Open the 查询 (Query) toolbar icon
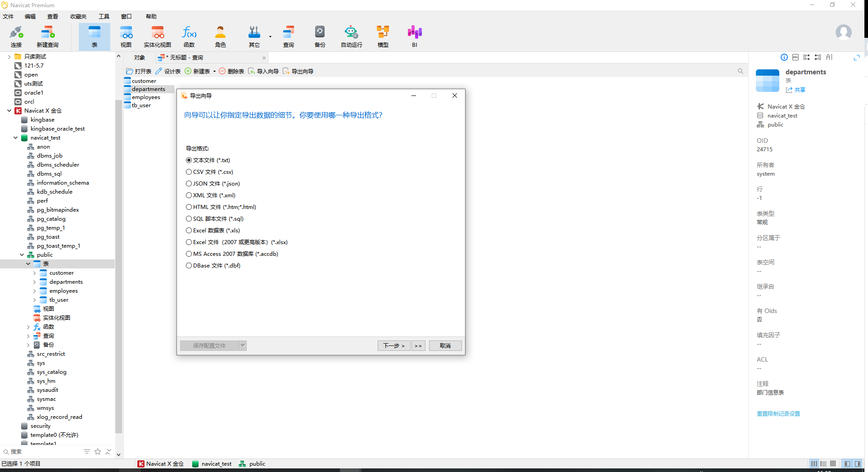Screen dimensions: 868x472 (x=289, y=36)
